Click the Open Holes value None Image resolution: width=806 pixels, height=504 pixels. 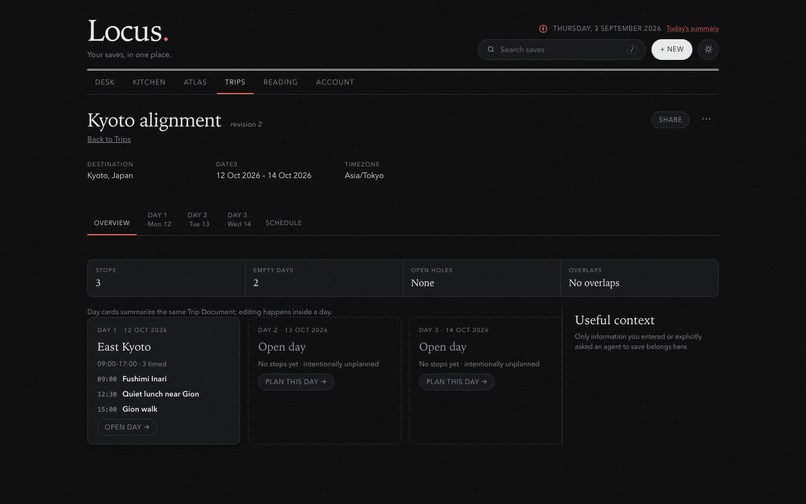click(423, 283)
